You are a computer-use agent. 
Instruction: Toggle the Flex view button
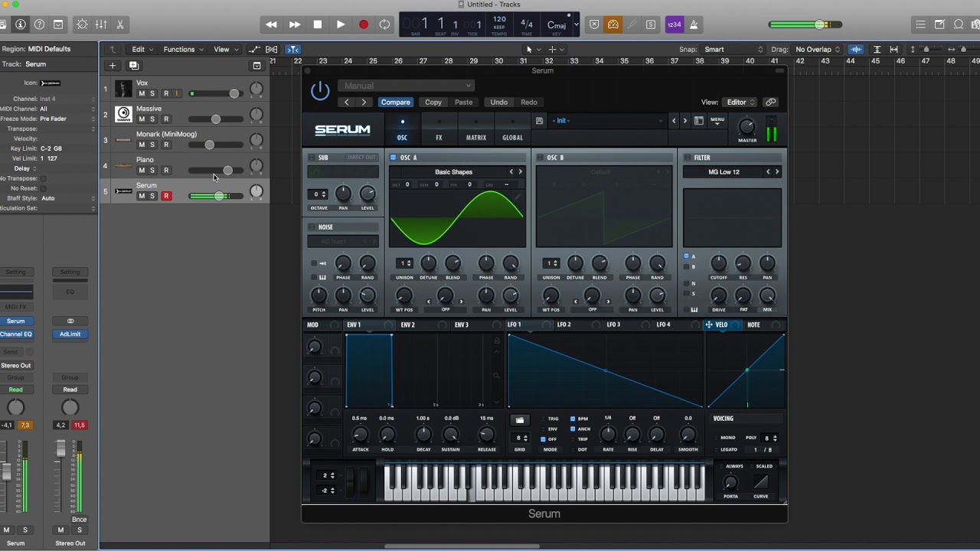(271, 50)
